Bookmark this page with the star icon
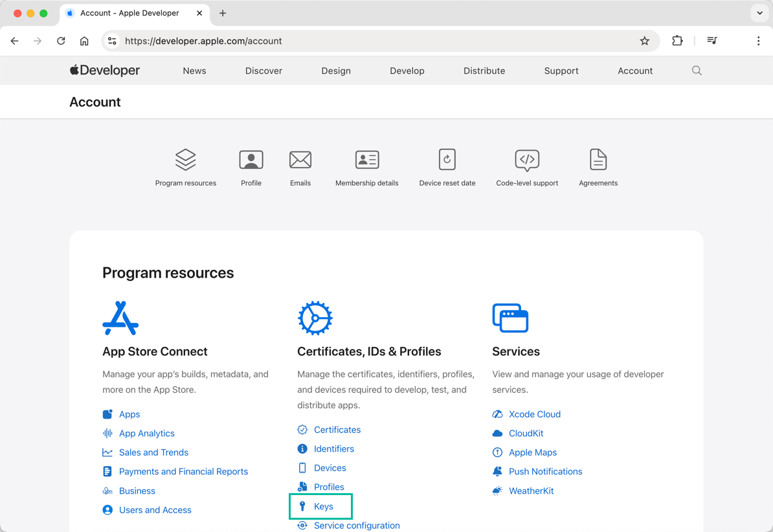Screen dimensions: 773x532 point(644,41)
